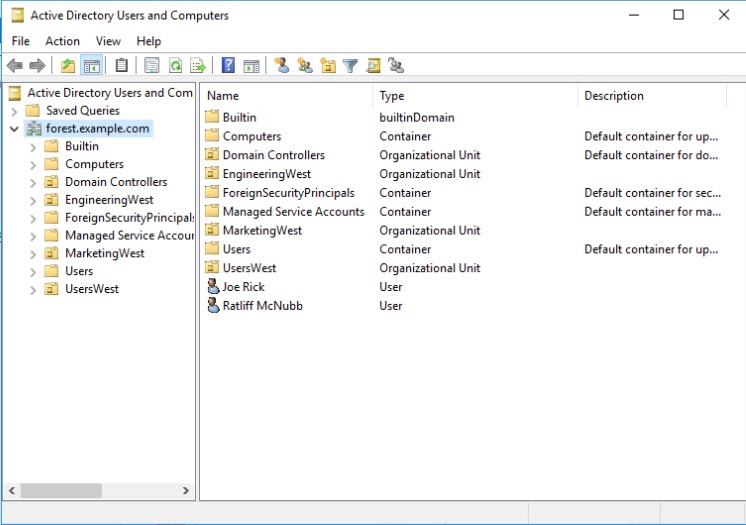Click the Create new user icon
Image resolution: width=746 pixels, height=525 pixels.
[x=282, y=66]
